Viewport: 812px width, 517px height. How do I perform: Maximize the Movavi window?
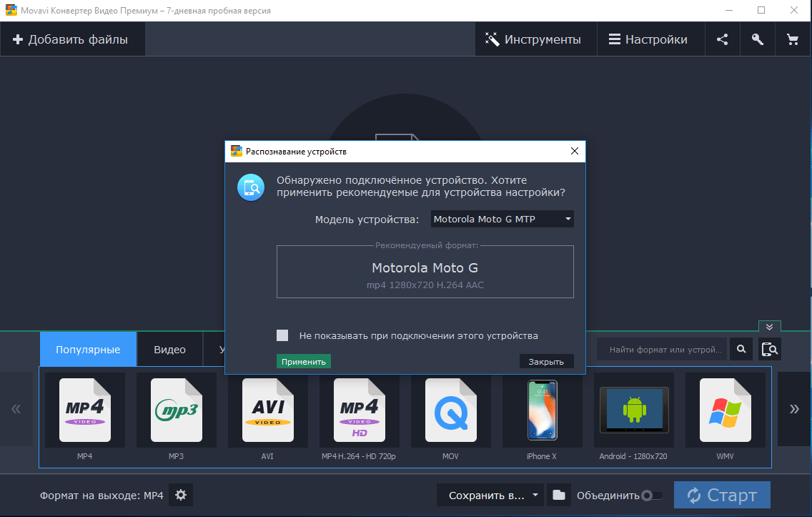tap(761, 10)
